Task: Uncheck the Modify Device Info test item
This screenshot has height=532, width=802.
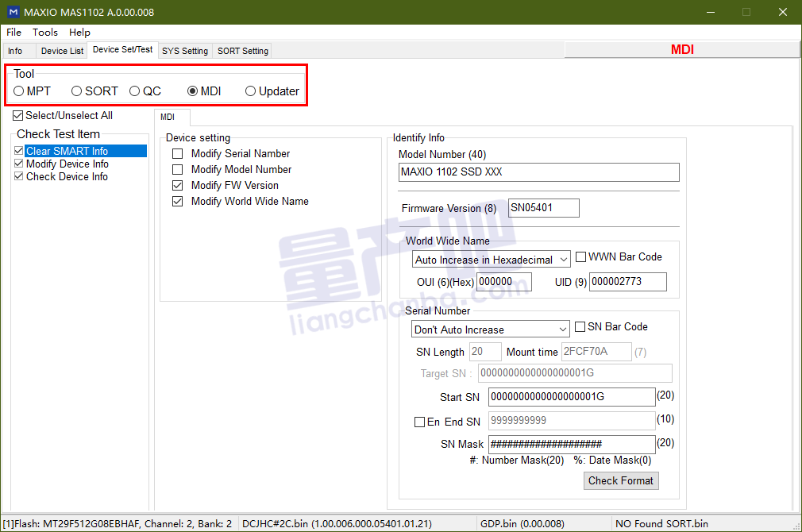Action: point(19,164)
